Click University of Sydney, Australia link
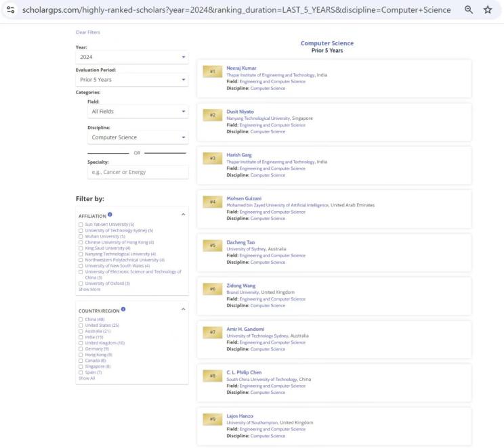The width and height of the screenshot is (504, 448). click(x=256, y=249)
